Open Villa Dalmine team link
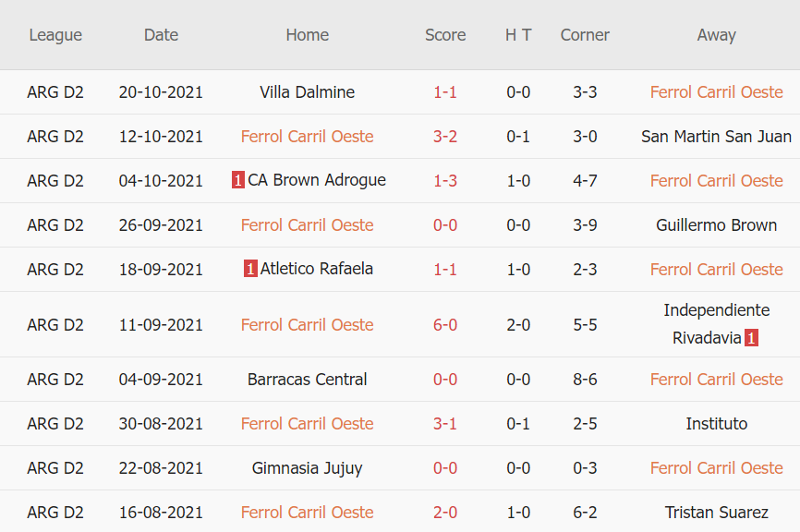This screenshot has height=532, width=800. pos(308,92)
